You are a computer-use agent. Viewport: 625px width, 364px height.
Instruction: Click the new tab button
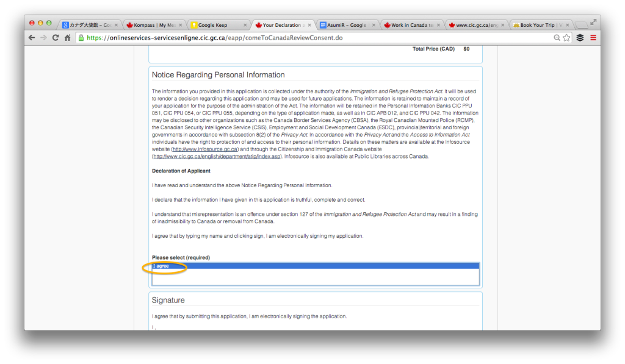point(582,25)
